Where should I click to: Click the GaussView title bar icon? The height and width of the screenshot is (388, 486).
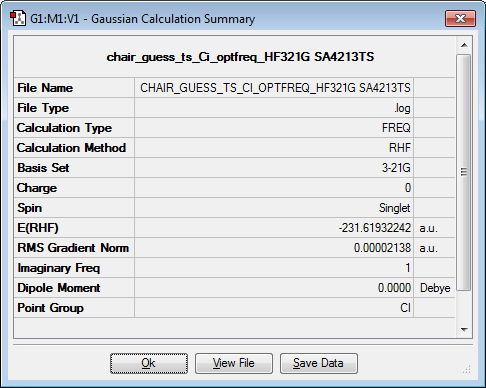18,18
